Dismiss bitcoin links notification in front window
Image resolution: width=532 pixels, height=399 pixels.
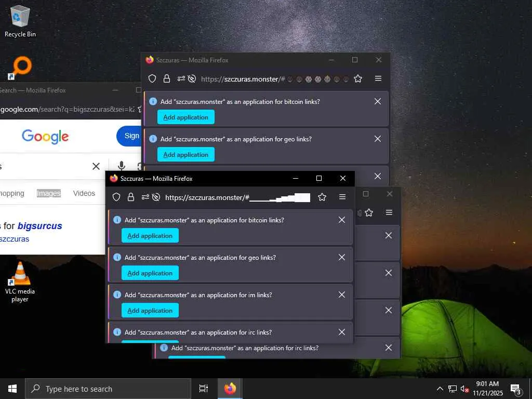click(342, 220)
